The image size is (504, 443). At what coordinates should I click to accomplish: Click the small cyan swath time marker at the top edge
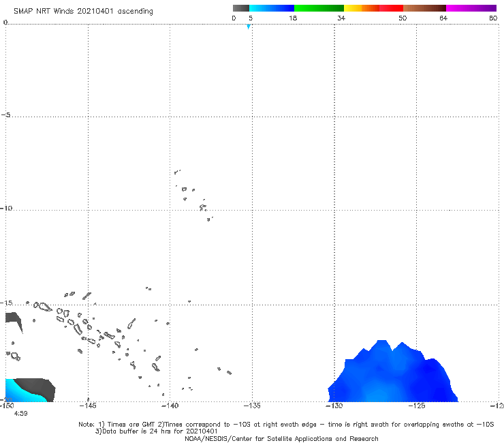[x=249, y=27]
